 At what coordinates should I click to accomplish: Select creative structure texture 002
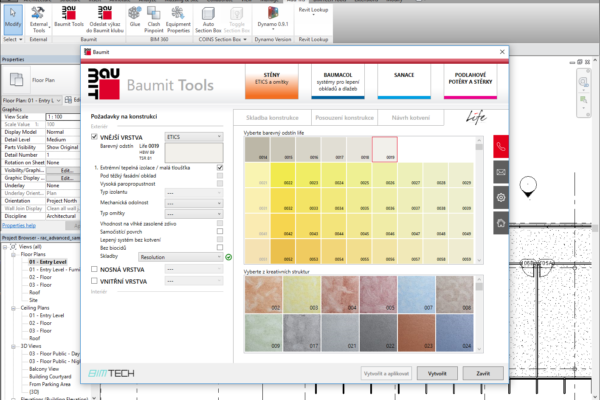263,294
